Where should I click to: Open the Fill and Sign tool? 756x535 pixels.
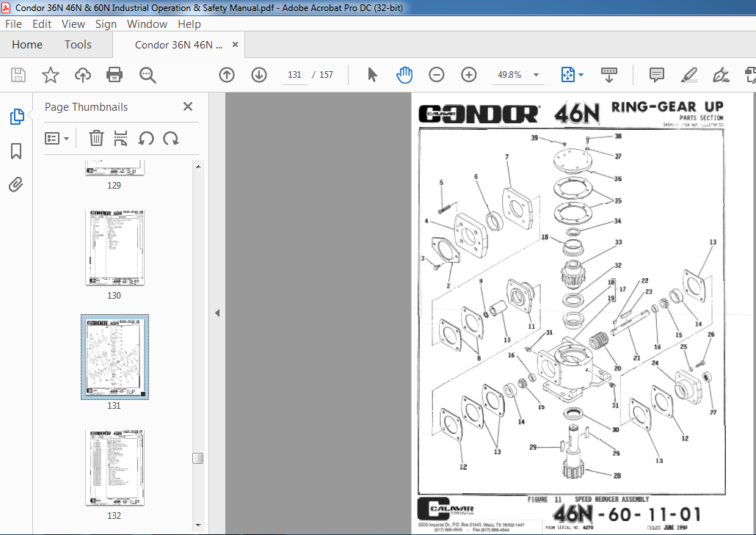click(x=721, y=75)
